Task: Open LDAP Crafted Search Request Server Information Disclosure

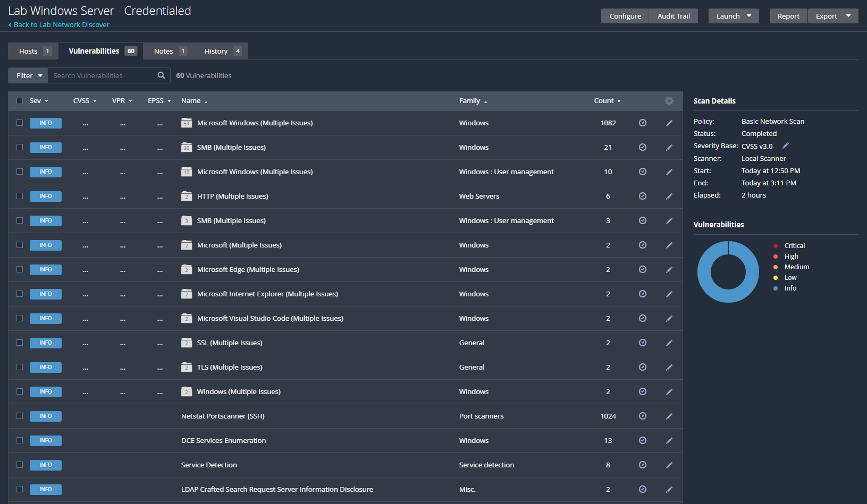Action: point(277,489)
